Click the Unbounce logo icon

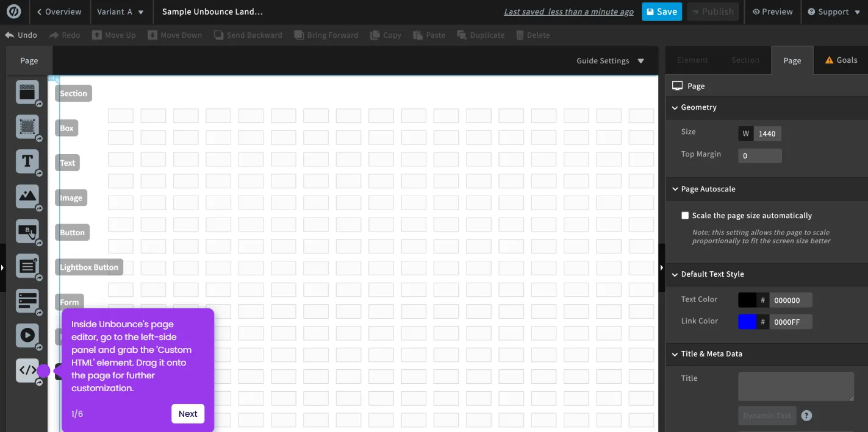tap(13, 12)
